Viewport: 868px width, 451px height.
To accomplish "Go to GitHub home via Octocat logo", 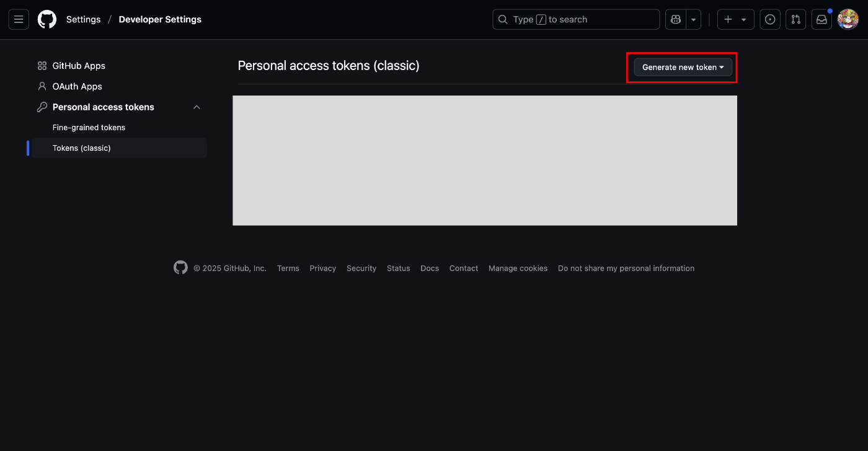I will 47,19.
